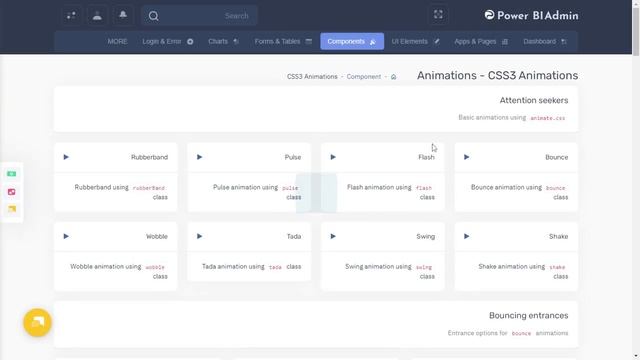The image size is (640, 360).
Task: Open the Apps & Pages menu
Action: point(481,41)
